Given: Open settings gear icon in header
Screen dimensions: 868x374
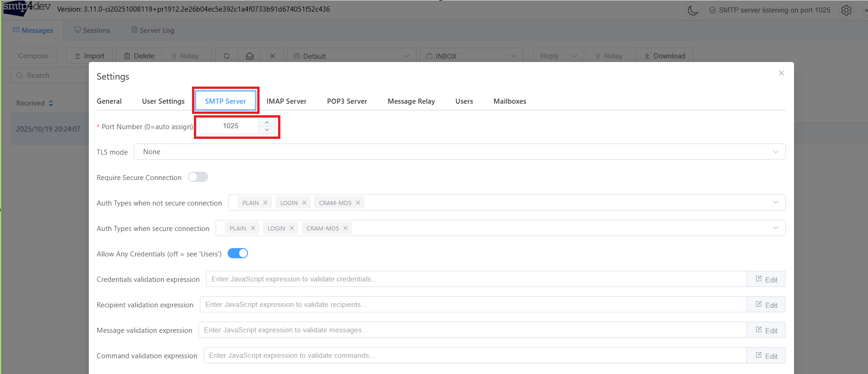Looking at the screenshot, I should tap(846, 10).
